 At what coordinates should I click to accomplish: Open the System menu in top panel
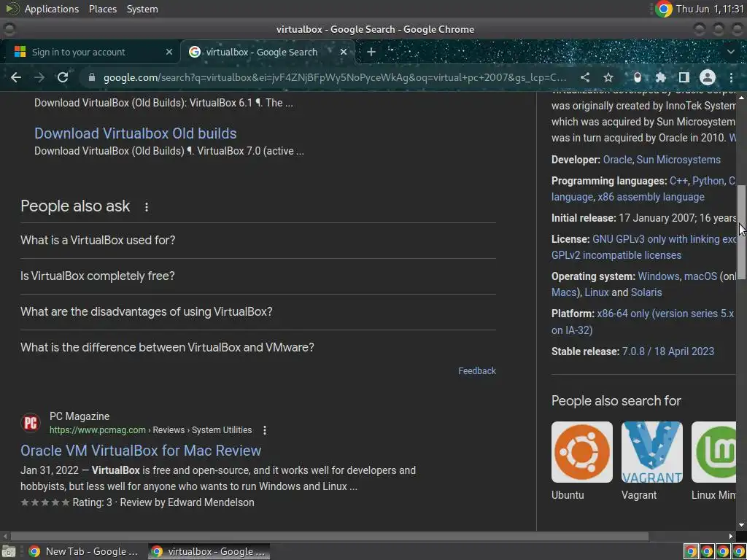[142, 9]
